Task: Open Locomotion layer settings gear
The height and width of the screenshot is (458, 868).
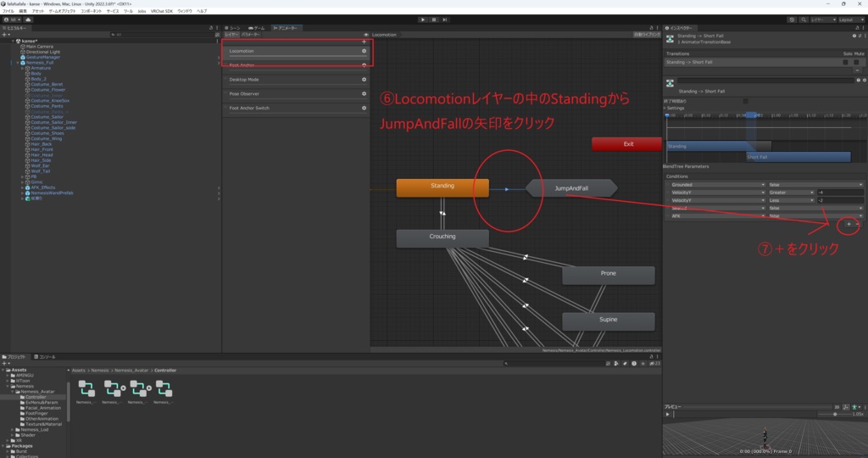Action: (x=364, y=51)
